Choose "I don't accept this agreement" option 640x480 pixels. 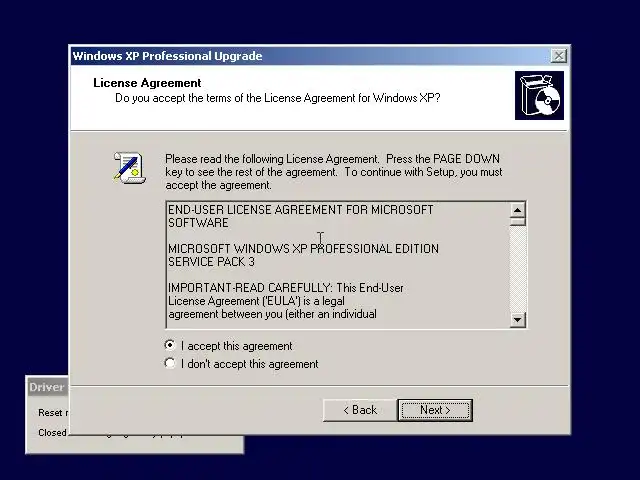(x=170, y=363)
